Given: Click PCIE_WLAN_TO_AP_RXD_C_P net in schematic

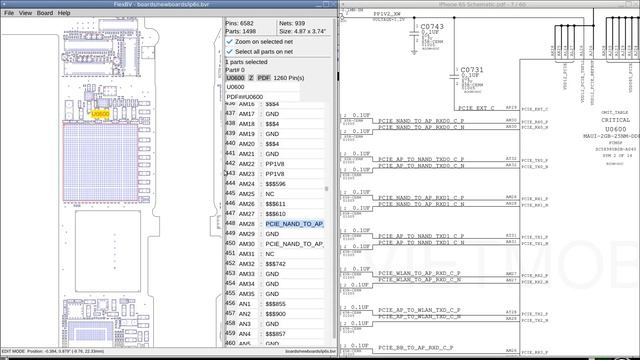Looking at the screenshot, I should click(419, 273).
